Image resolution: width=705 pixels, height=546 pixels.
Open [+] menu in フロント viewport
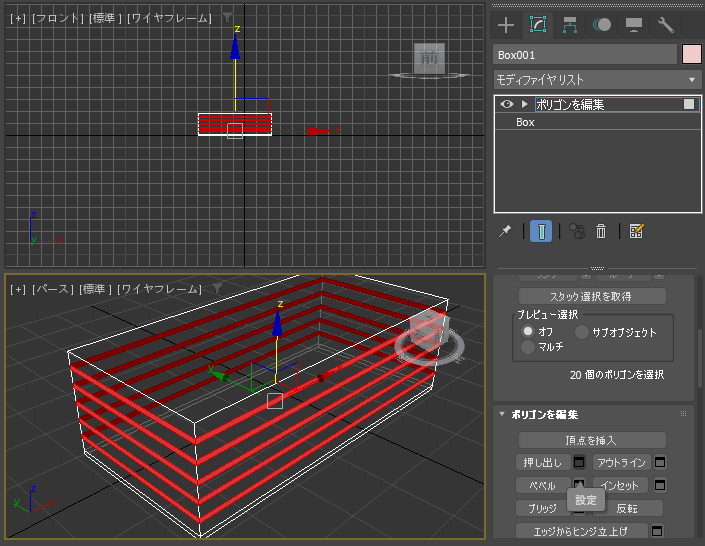pyautogui.click(x=18, y=18)
